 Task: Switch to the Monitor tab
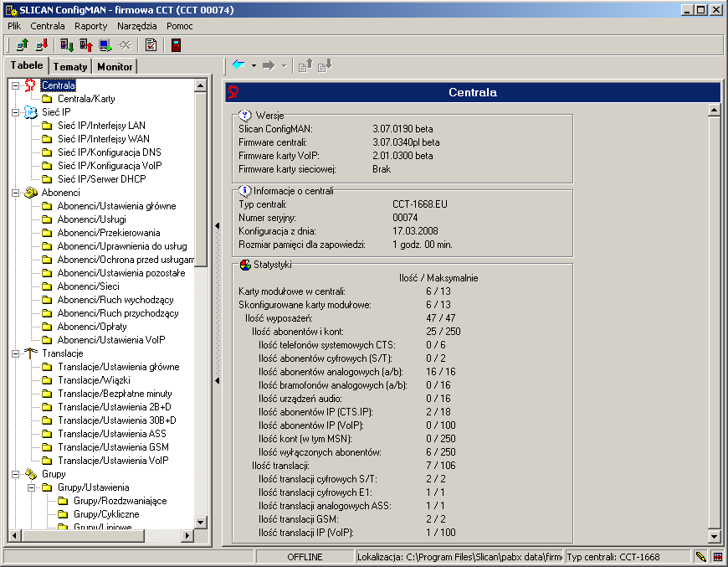(x=115, y=66)
